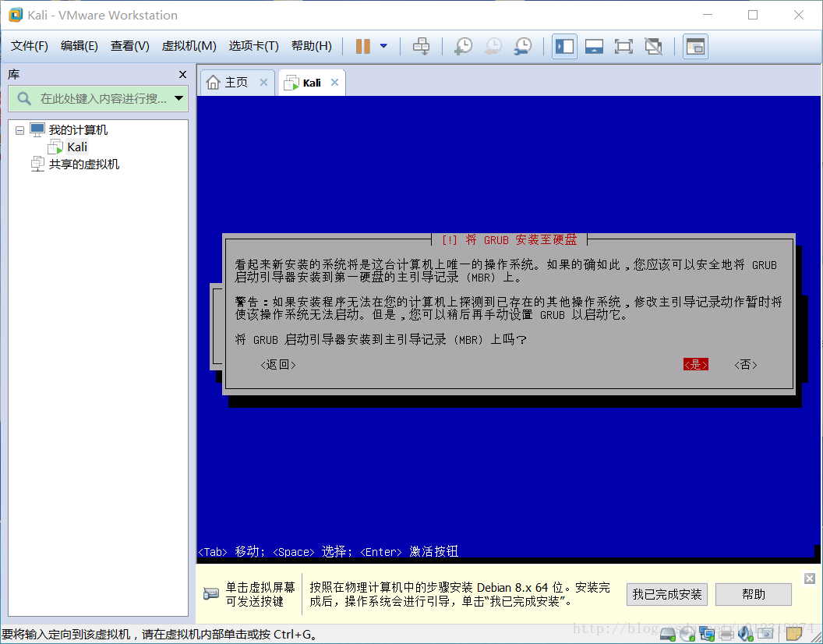
Task: Switch to the 主页 home tab
Action: point(236,83)
